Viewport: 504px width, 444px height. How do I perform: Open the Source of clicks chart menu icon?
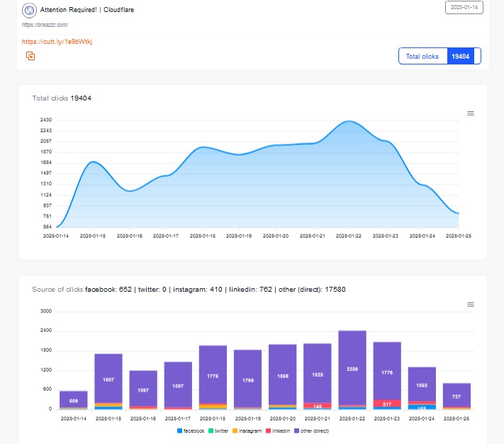tap(471, 304)
